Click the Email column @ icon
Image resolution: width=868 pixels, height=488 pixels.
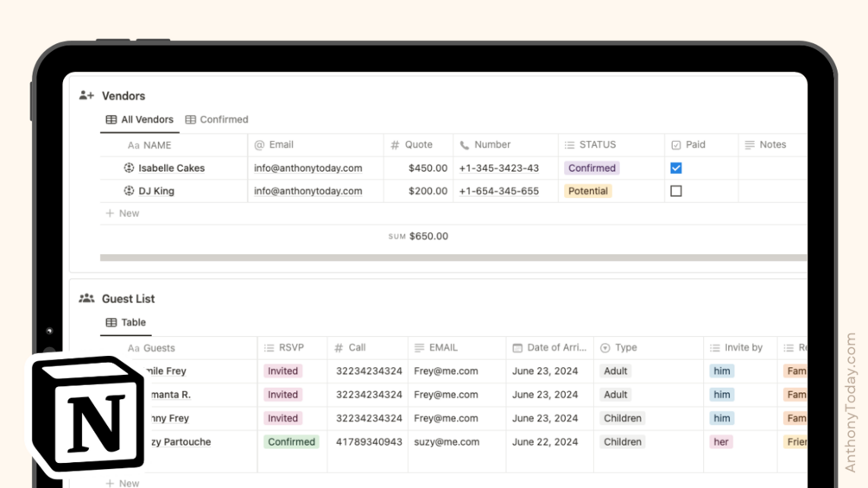point(259,145)
